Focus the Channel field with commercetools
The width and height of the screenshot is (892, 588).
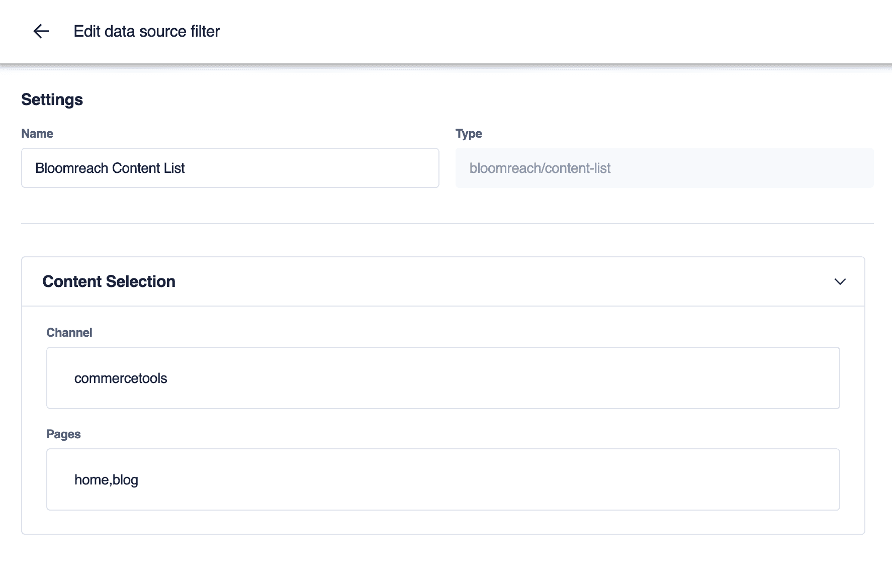[x=443, y=378]
